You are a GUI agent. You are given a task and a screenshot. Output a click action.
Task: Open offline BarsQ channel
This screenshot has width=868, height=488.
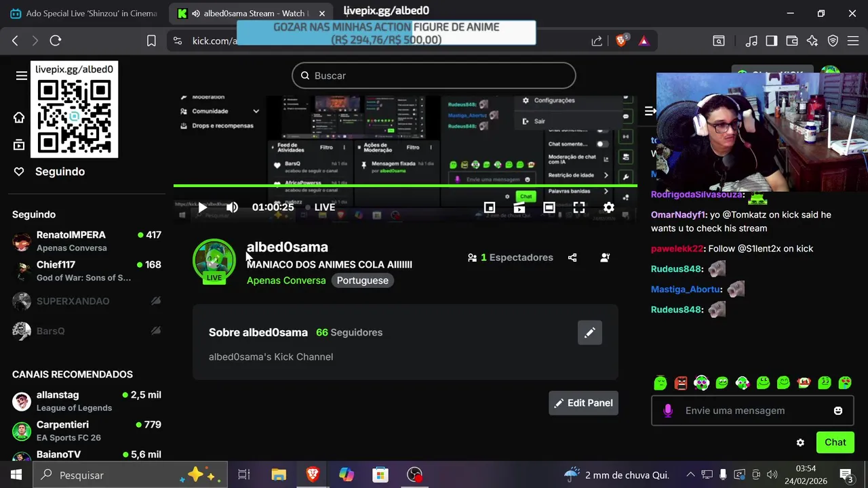point(87,331)
